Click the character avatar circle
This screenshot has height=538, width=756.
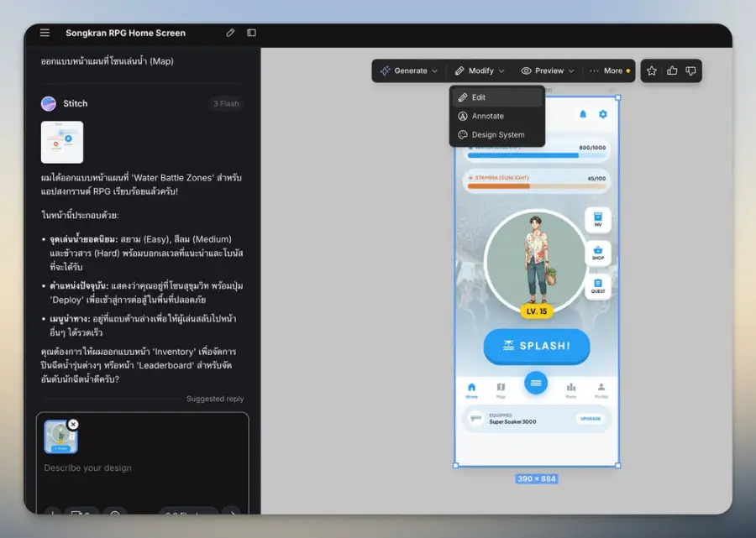point(536,260)
